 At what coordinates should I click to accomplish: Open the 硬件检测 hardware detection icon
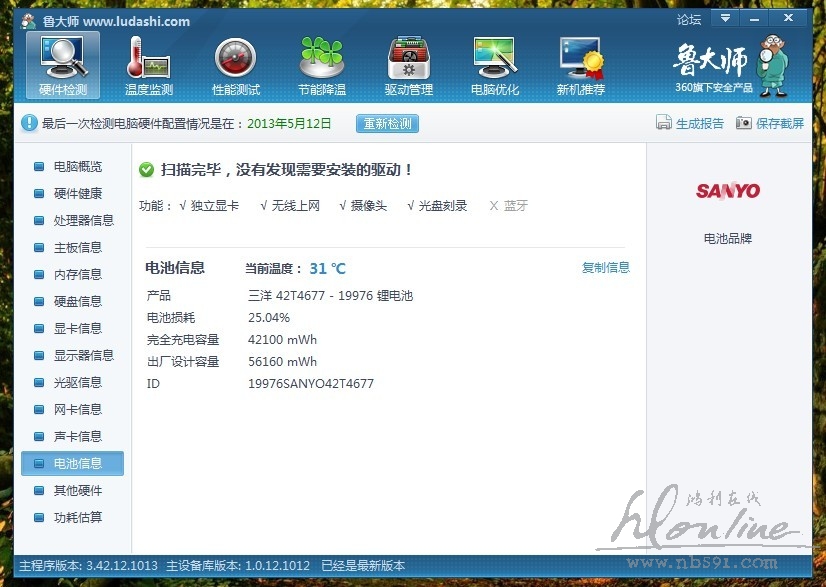pos(63,58)
